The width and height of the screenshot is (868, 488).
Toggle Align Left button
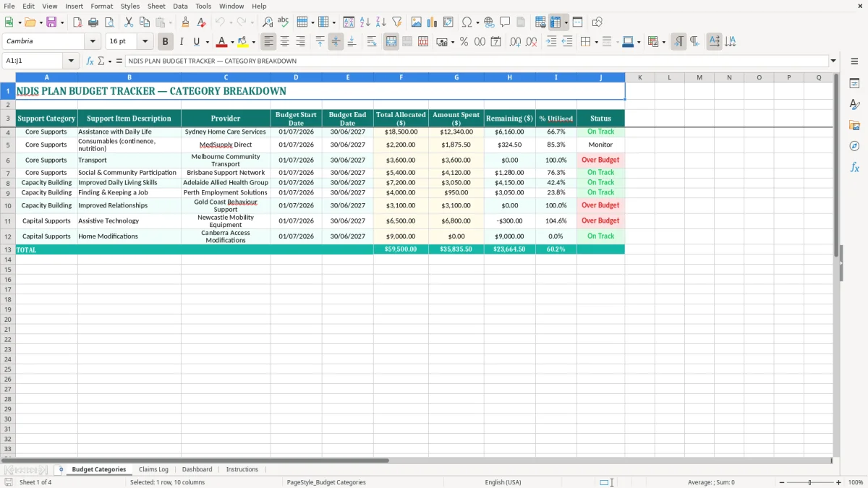(268, 42)
